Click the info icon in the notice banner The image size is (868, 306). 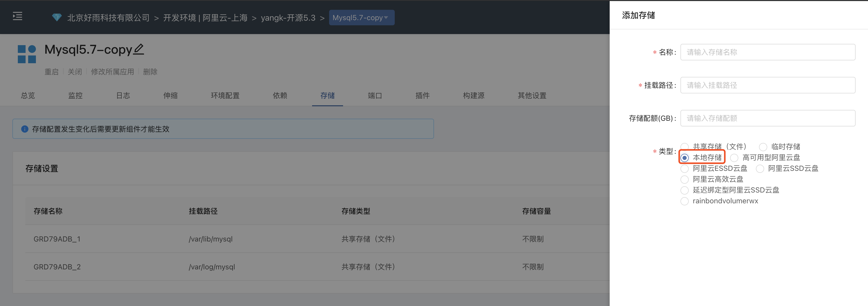[x=25, y=129]
